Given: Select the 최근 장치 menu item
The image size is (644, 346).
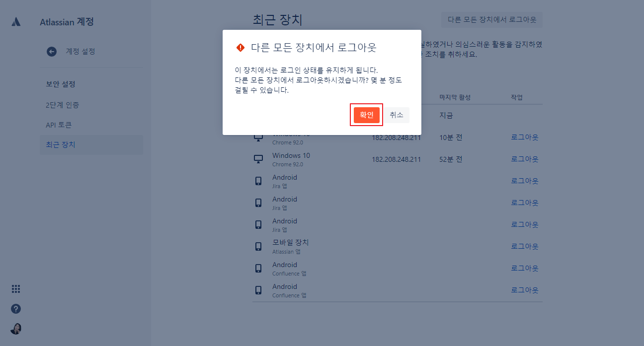Looking at the screenshot, I should pos(91,145).
